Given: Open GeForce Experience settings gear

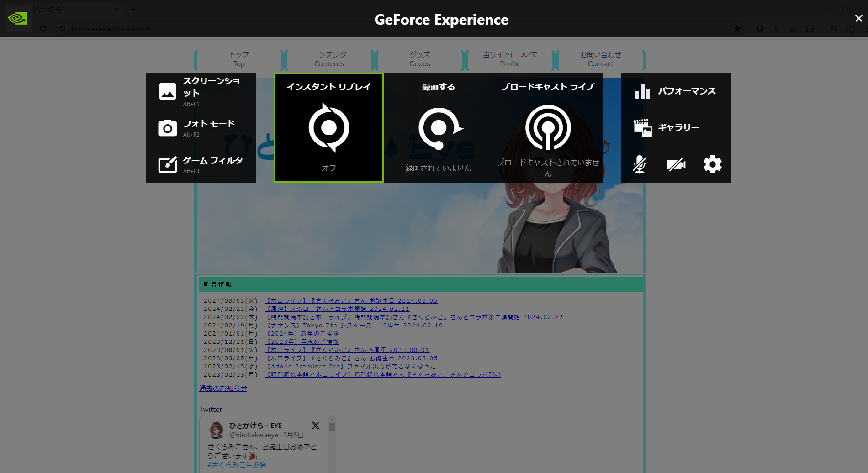Looking at the screenshot, I should [712, 164].
